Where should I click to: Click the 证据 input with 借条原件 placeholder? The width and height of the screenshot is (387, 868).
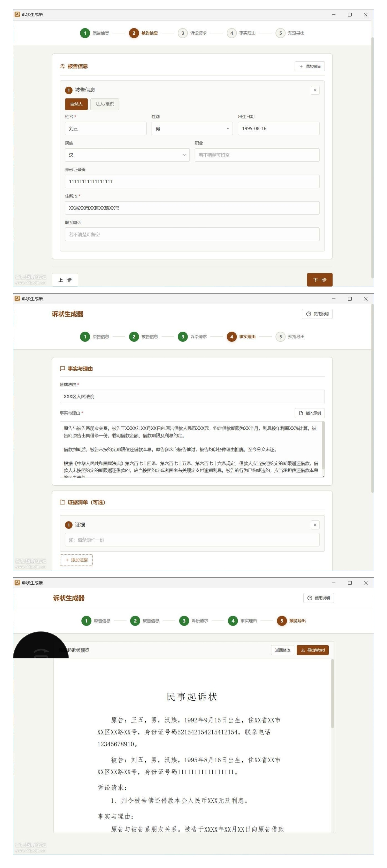pos(192,540)
